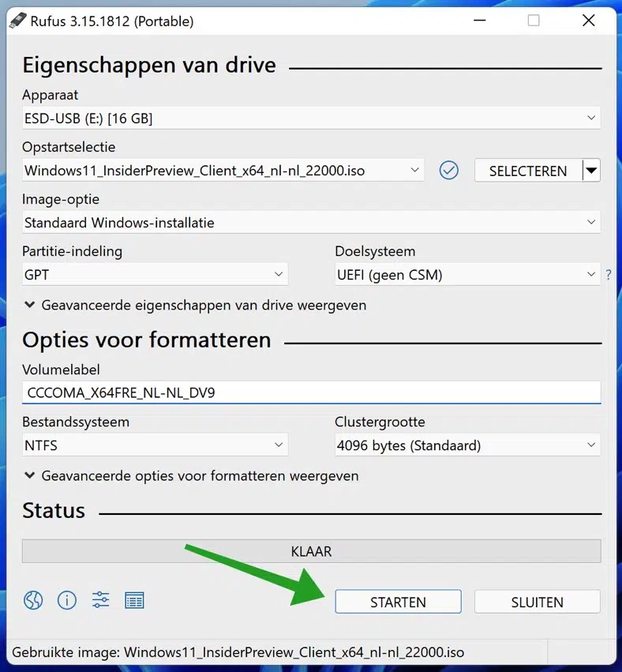Click the Eigenschappen van drive heading
This screenshot has width=622, height=672.
click(149, 65)
